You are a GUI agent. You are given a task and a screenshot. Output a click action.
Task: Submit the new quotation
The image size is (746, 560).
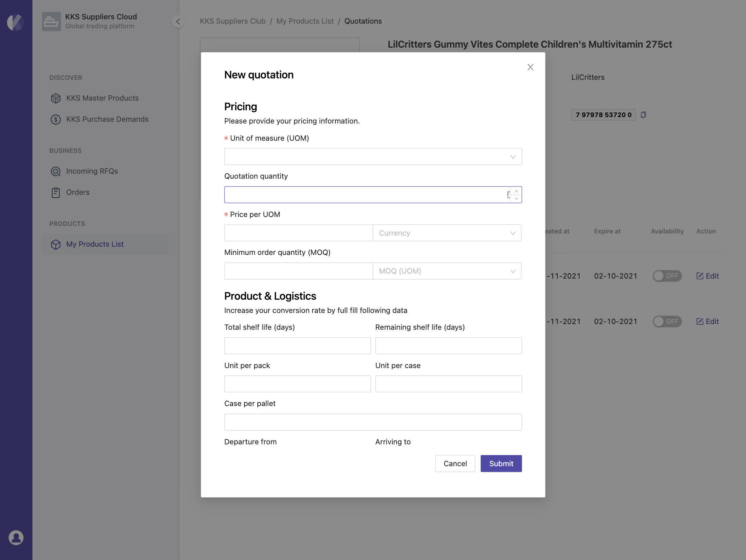click(501, 464)
